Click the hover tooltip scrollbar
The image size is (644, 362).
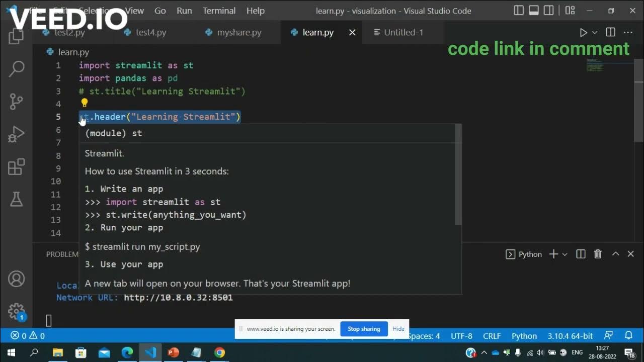tap(458, 175)
